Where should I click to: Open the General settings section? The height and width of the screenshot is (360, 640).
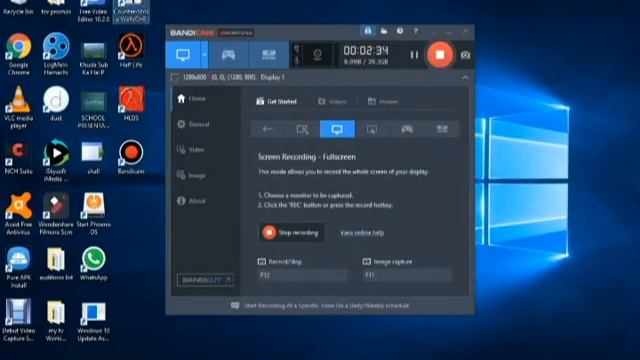click(x=193, y=124)
